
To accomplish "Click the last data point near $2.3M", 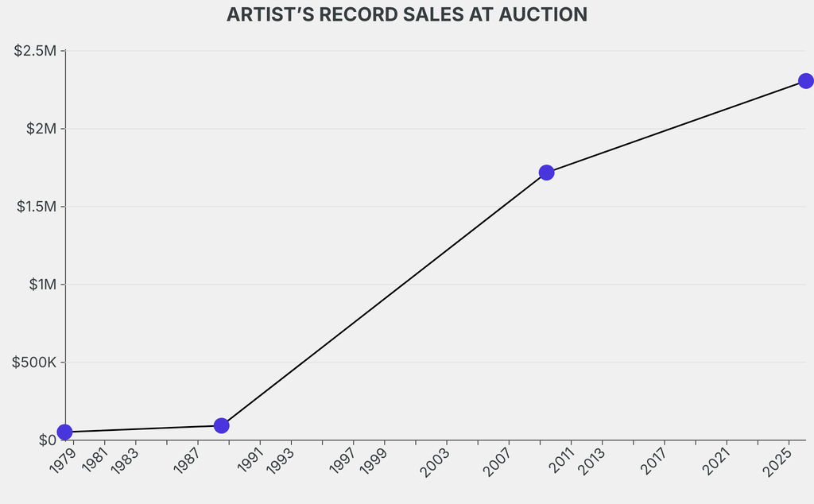I will tap(805, 81).
